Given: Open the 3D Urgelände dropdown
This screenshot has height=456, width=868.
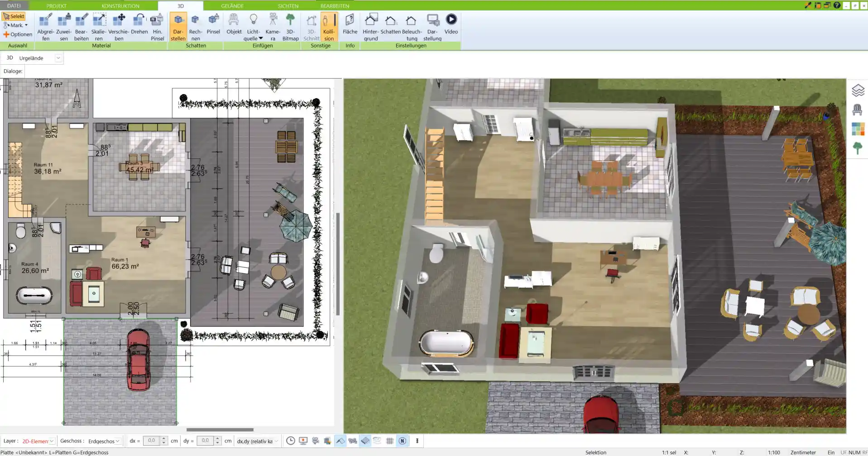Looking at the screenshot, I should pyautogui.click(x=58, y=58).
